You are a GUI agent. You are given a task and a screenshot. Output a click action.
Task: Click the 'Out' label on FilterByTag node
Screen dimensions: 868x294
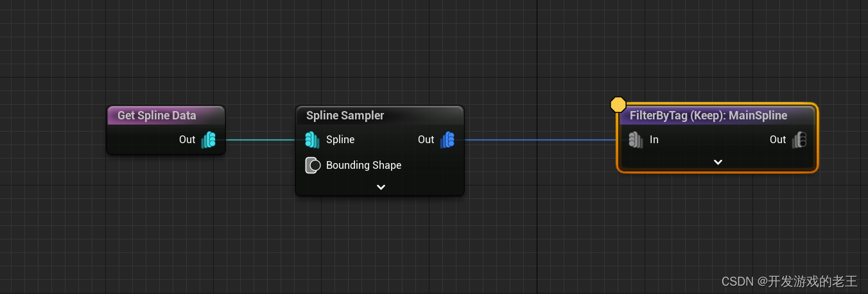(777, 139)
